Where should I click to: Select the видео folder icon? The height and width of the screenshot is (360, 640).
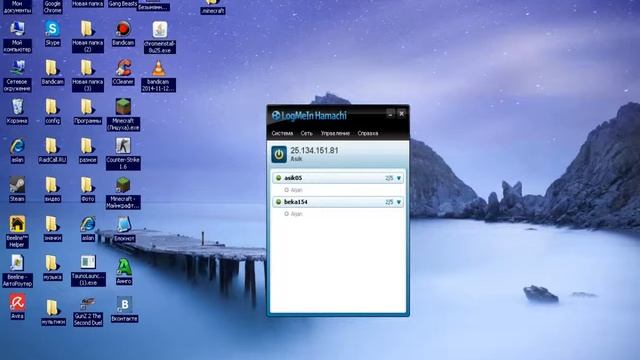point(52,189)
